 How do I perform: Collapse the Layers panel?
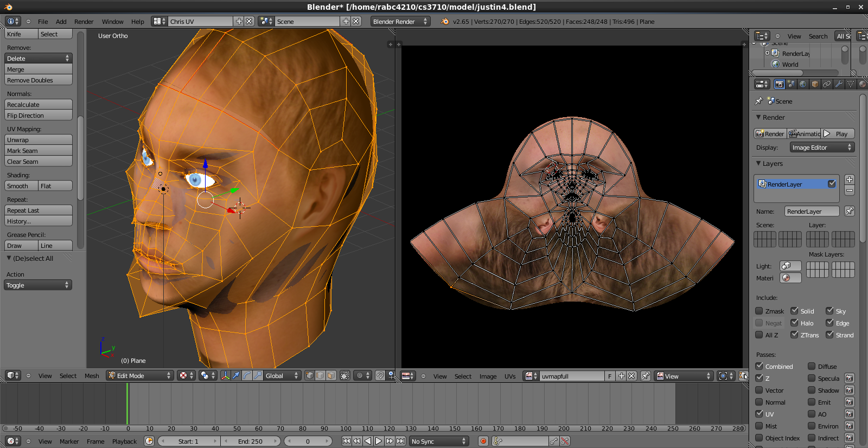point(758,163)
